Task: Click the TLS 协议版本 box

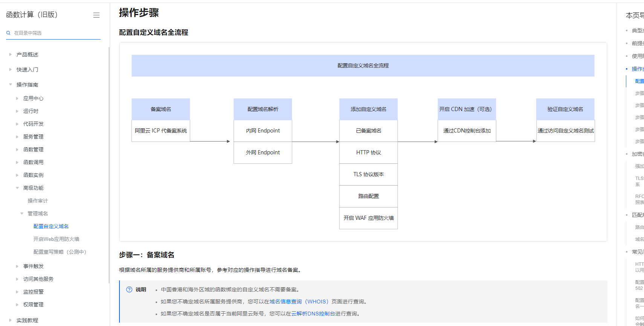Action: coord(369,174)
